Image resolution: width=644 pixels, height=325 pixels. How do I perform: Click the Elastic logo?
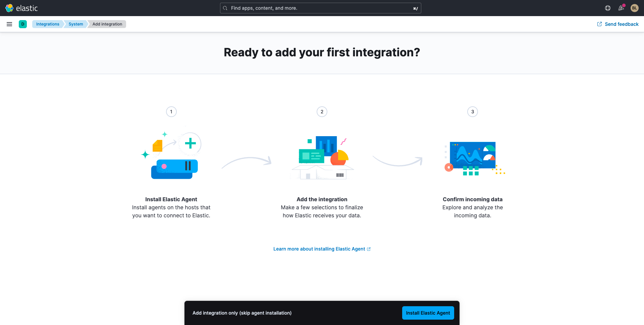[x=21, y=8]
